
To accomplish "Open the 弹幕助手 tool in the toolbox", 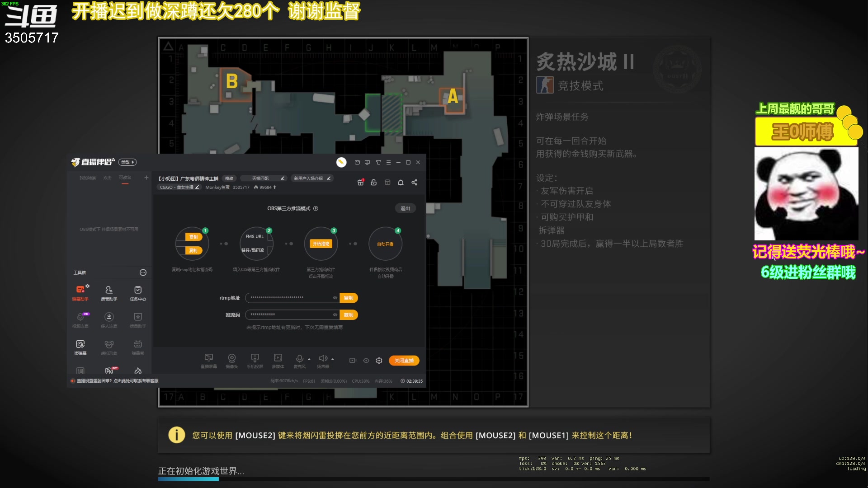I will tap(80, 291).
